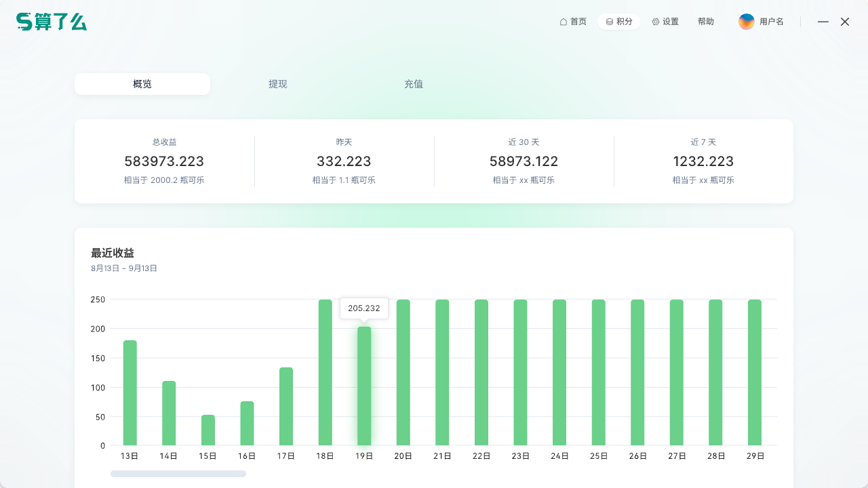This screenshot has height=488, width=868.
Task: Select the 近 30 天 earnings stat
Action: 524,161
